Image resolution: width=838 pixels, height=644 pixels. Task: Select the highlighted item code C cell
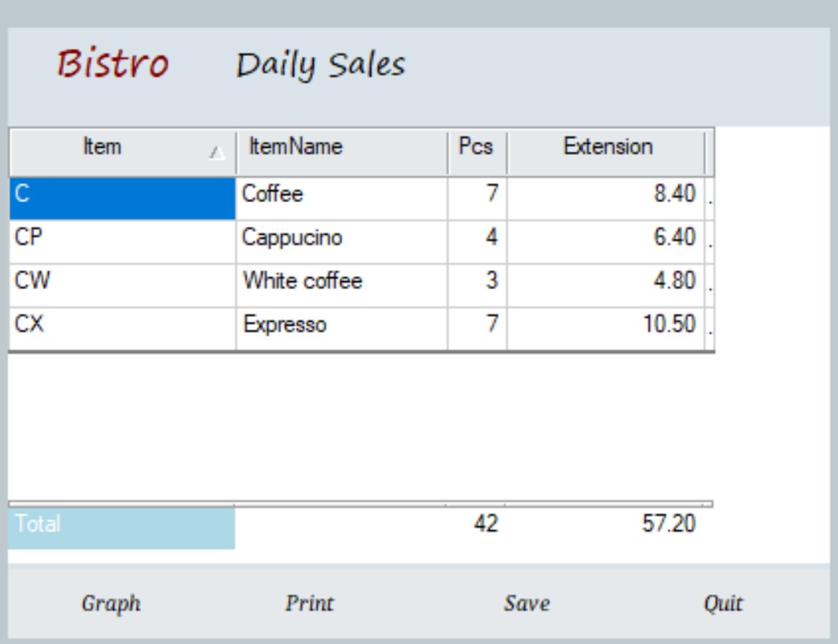click(122, 198)
